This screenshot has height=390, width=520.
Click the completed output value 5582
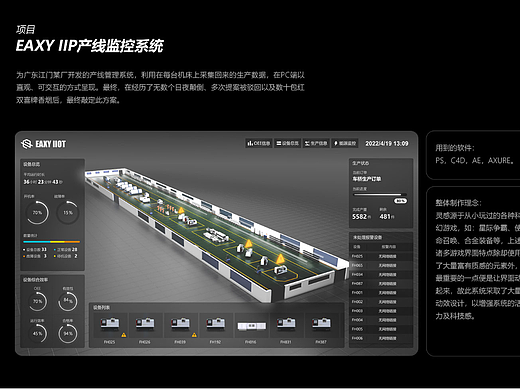coord(359,217)
